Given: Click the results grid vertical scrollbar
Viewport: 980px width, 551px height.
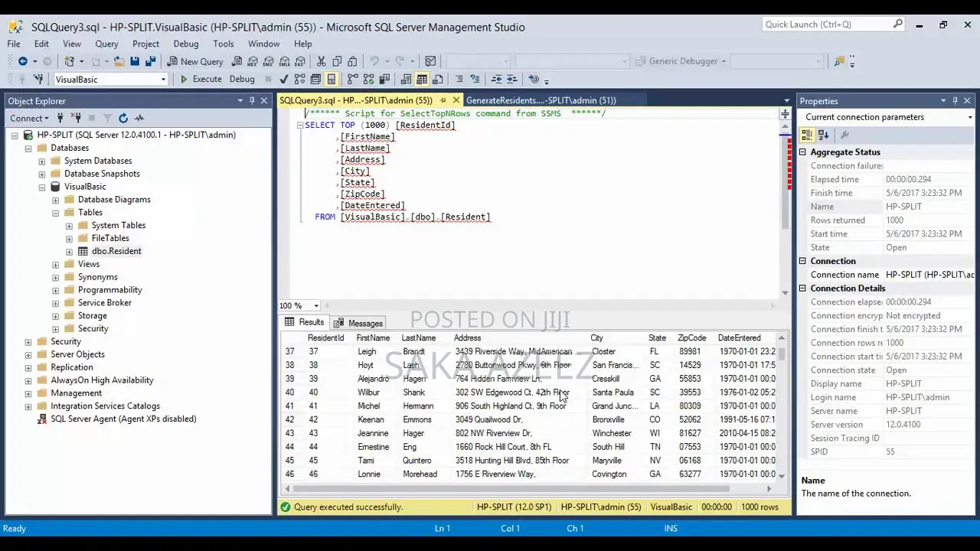Looking at the screenshot, I should [x=782, y=406].
